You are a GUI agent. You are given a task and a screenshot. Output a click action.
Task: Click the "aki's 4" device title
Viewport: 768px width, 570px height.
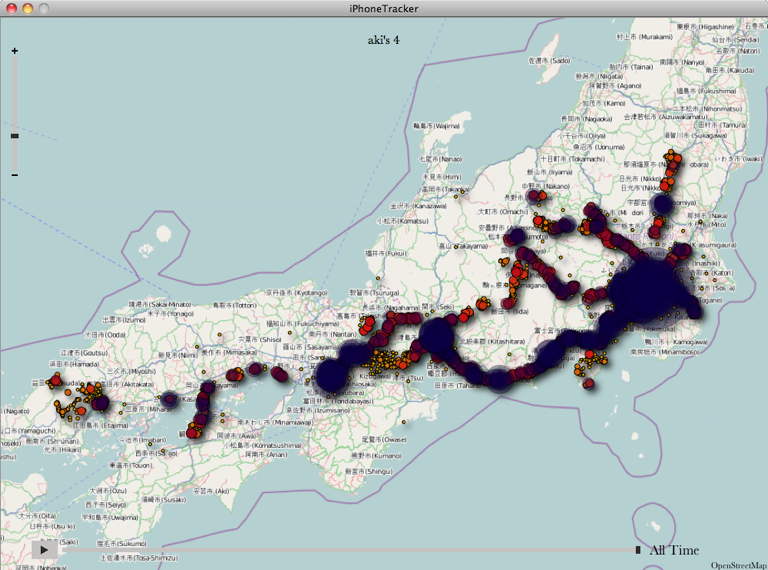tap(384, 39)
